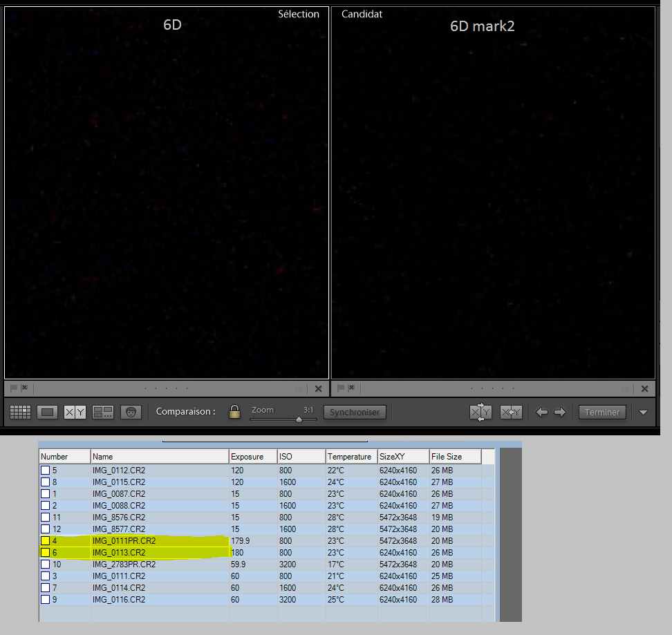Remove photo with Candidat pane X icon

(x=644, y=389)
